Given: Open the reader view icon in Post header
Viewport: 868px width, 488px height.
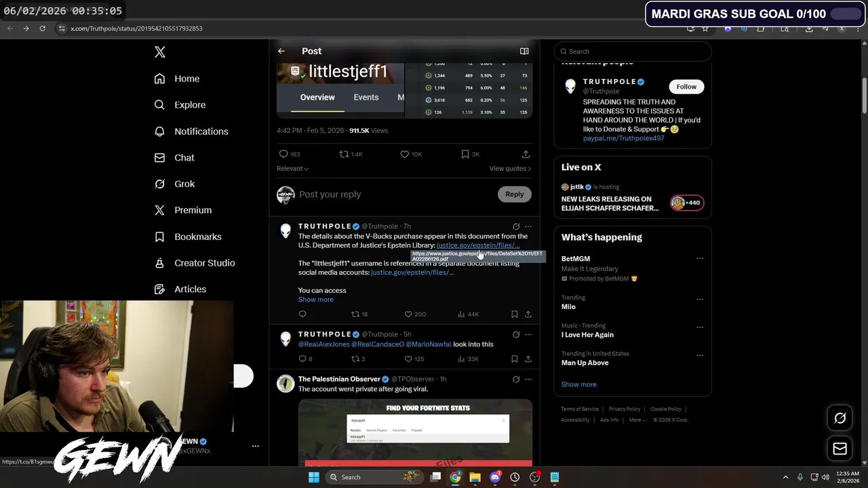Looking at the screenshot, I should 524,51.
